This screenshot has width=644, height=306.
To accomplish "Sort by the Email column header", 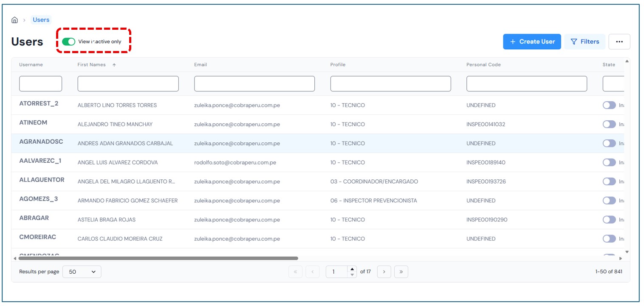I will click(201, 65).
